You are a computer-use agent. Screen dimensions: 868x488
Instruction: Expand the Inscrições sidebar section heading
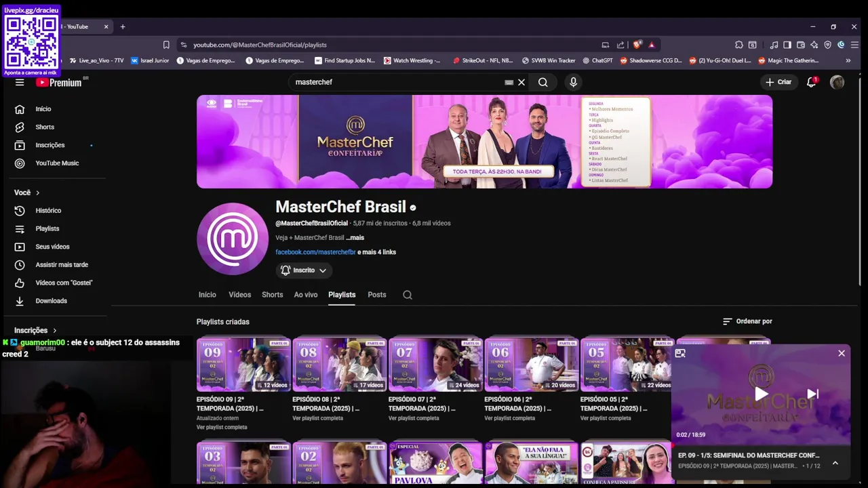coord(36,330)
